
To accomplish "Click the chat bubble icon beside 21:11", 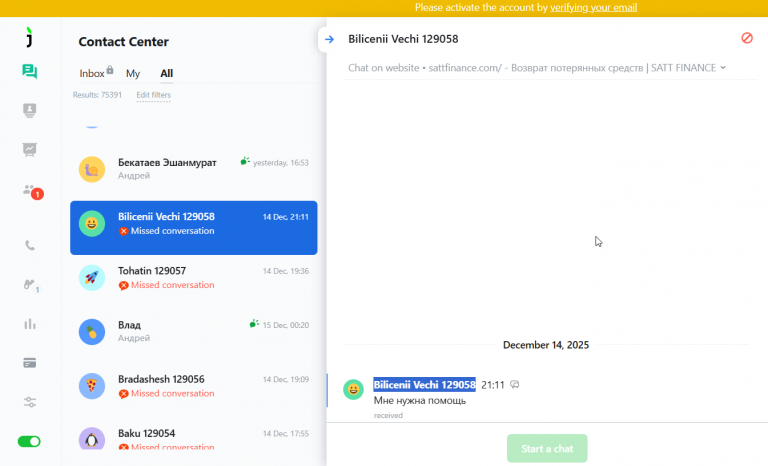I will tap(514, 385).
